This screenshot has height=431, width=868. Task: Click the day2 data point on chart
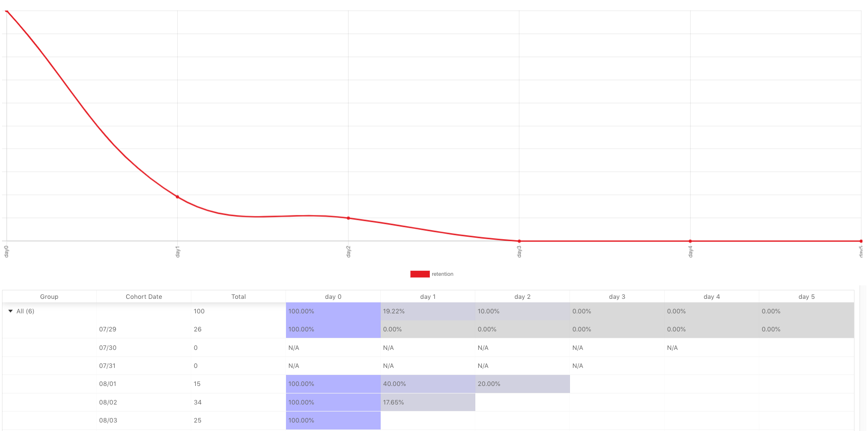click(x=349, y=218)
